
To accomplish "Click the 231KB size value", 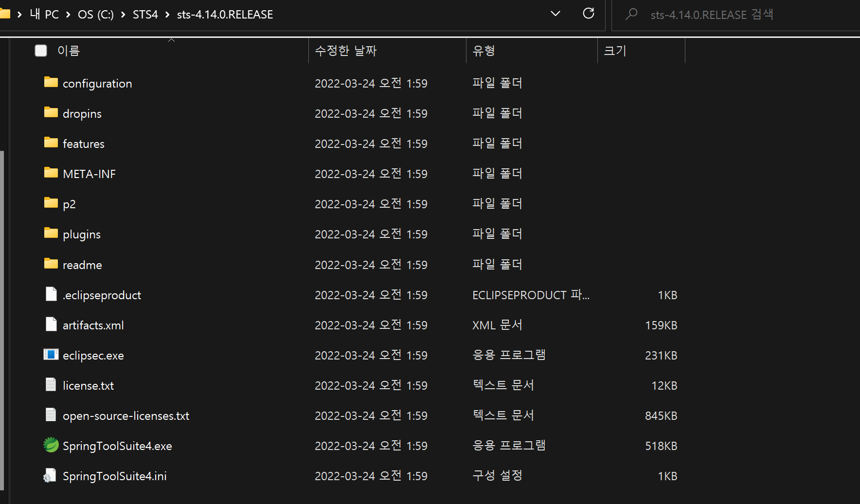I will tap(661, 356).
